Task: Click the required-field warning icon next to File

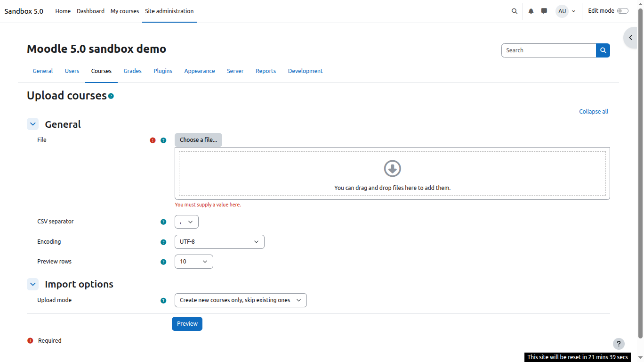Action: coord(153,140)
